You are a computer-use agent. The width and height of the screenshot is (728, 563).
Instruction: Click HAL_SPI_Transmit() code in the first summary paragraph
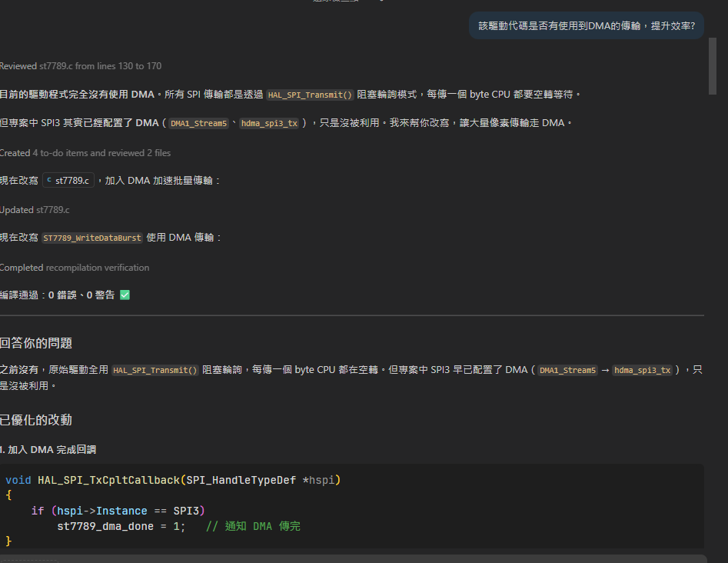click(x=310, y=95)
